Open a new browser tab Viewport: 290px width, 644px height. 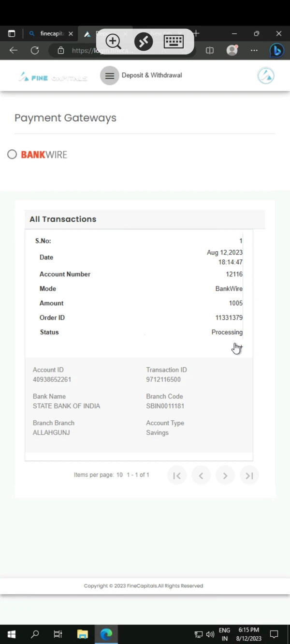pyautogui.click(x=196, y=33)
